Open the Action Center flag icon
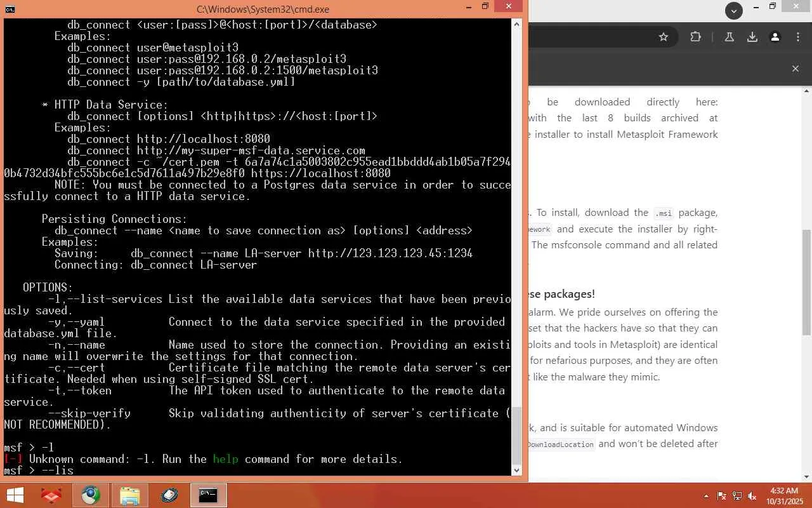Viewport: 812px width, 508px height. click(722, 496)
